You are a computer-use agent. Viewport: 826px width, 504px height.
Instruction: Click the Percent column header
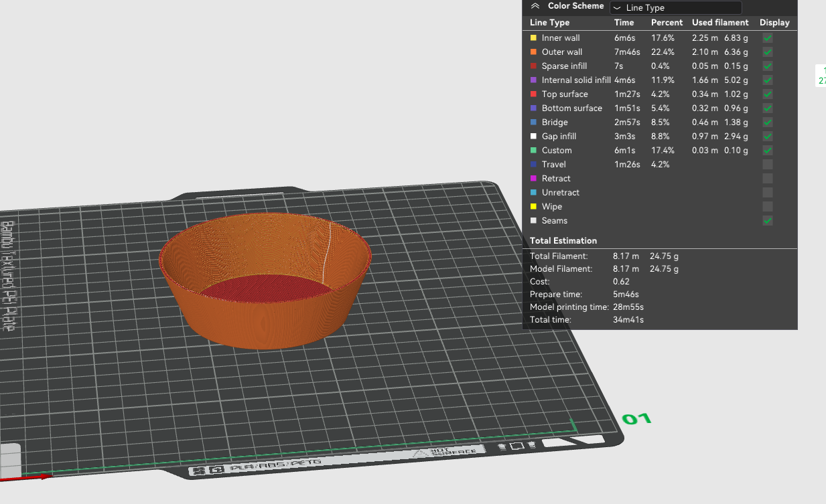tap(667, 23)
